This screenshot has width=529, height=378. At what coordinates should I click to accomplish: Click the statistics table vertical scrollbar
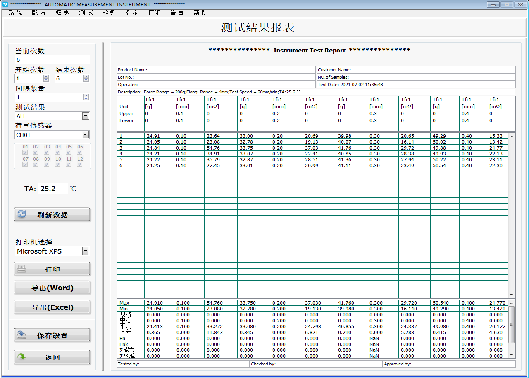point(511,329)
